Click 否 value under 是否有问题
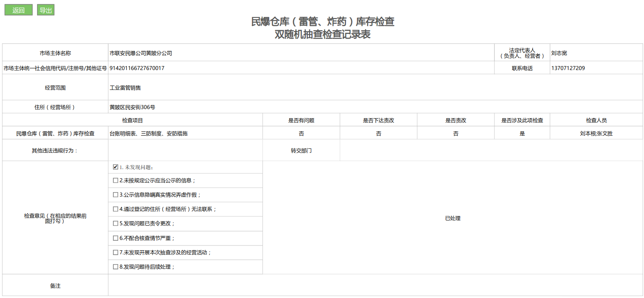 click(301, 133)
